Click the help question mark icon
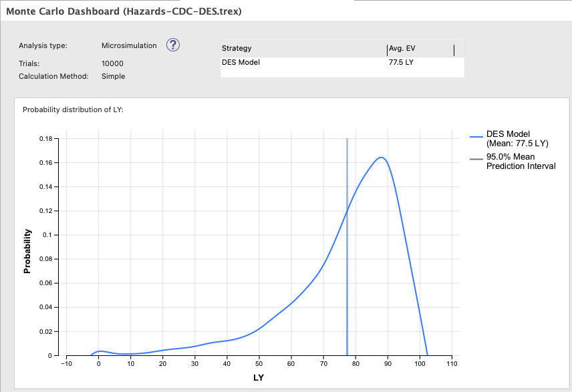Viewport: 572px width, 392px height. [173, 45]
